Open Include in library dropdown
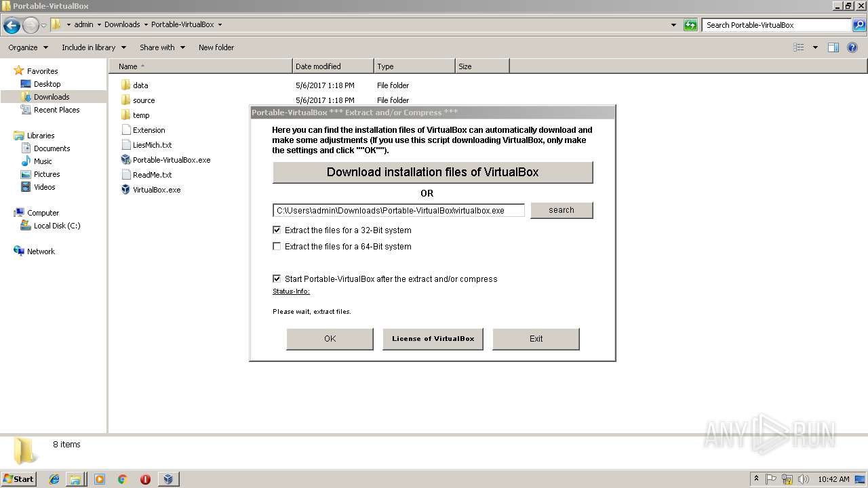This screenshot has height=488, width=868. [94, 47]
